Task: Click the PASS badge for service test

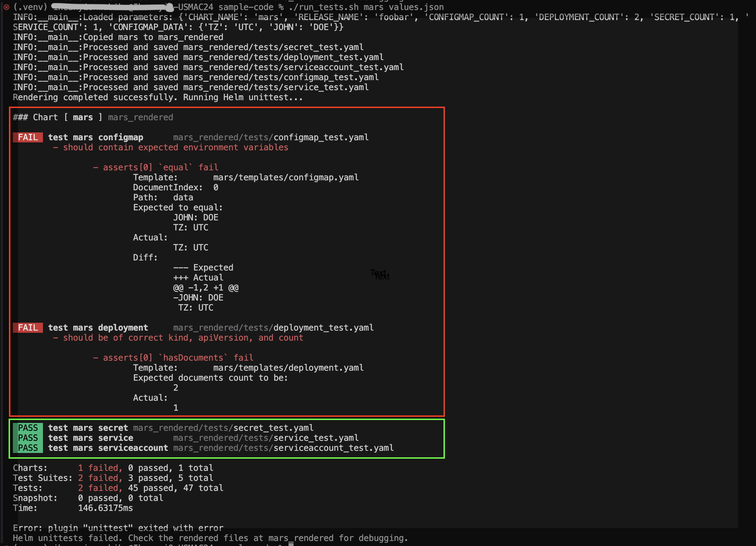Action: click(x=28, y=438)
